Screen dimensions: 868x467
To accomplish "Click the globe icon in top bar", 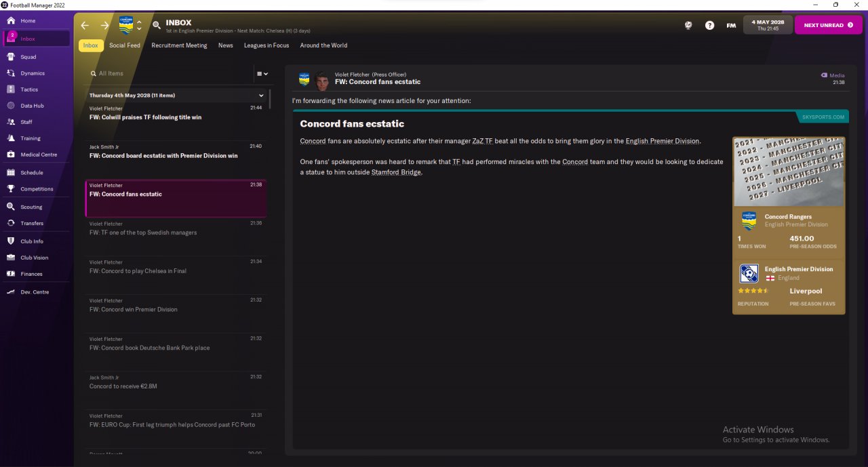I will tap(688, 25).
